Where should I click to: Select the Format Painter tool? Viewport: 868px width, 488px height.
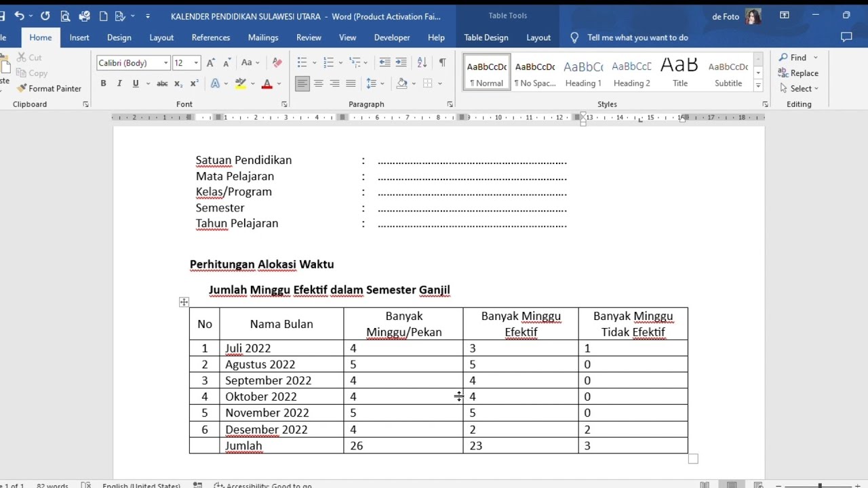(x=49, y=88)
